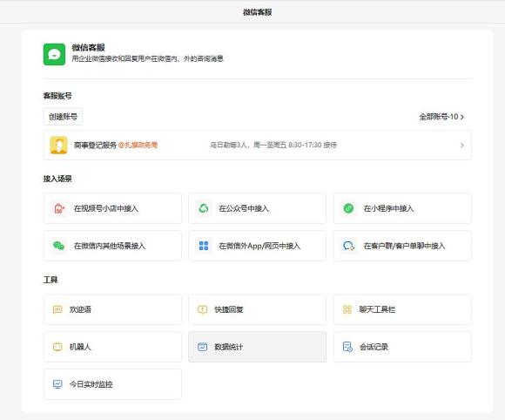The width and height of the screenshot is (505, 420).
Task: Click the 今日实时监控 monitor icon
Action: pos(57,384)
